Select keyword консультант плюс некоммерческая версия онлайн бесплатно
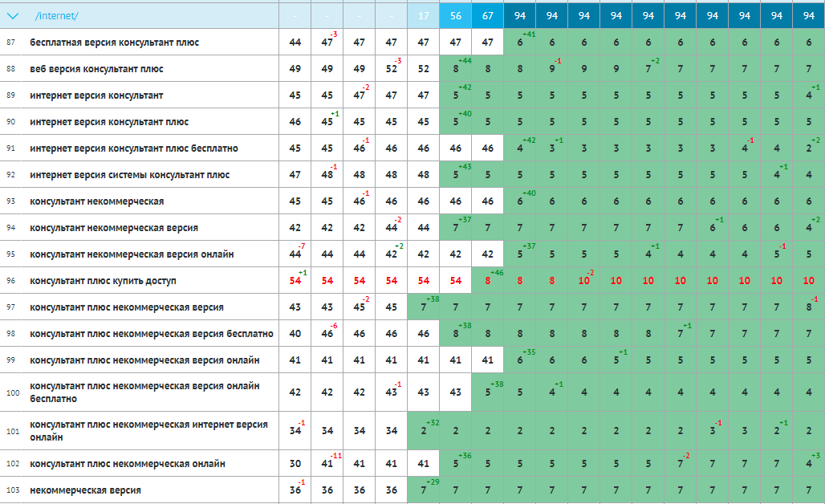Image resolution: width=825 pixels, height=504 pixels. (x=144, y=392)
